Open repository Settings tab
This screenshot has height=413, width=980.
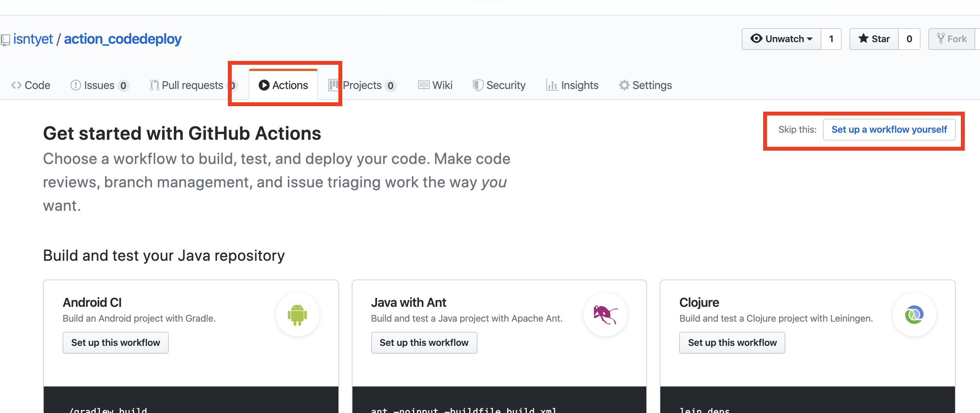[x=645, y=85]
